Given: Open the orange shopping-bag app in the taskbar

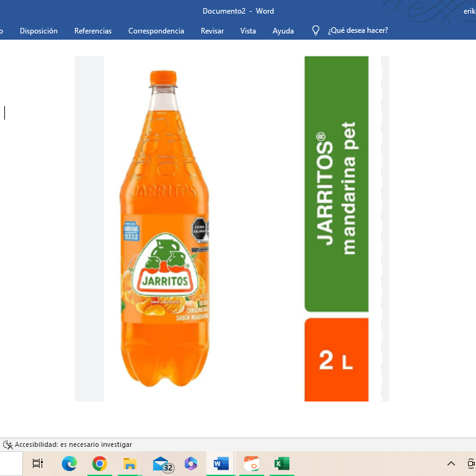Looking at the screenshot, I should (252, 464).
